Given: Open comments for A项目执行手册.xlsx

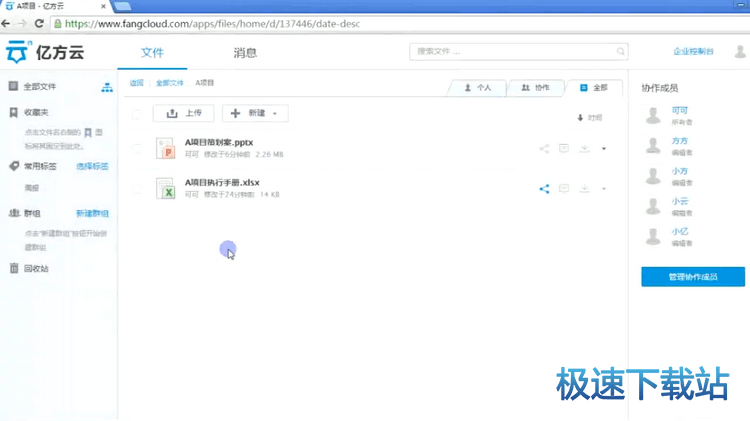Looking at the screenshot, I should coord(564,188).
